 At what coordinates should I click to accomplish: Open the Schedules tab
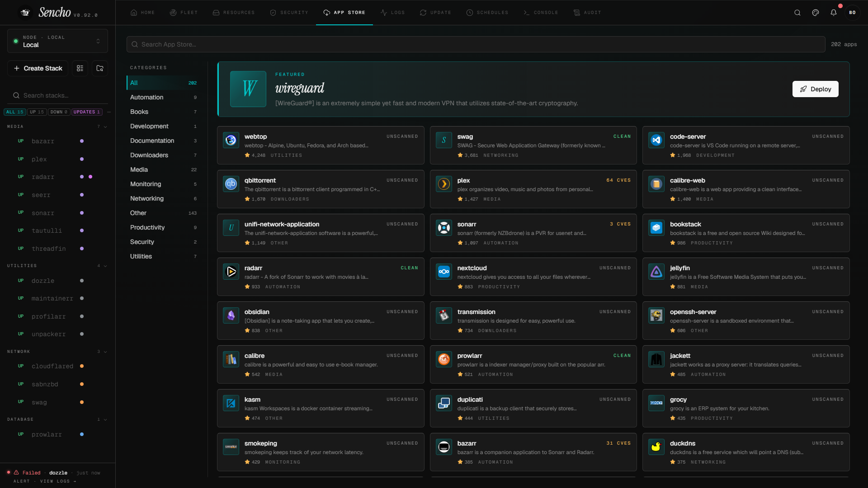click(x=487, y=13)
